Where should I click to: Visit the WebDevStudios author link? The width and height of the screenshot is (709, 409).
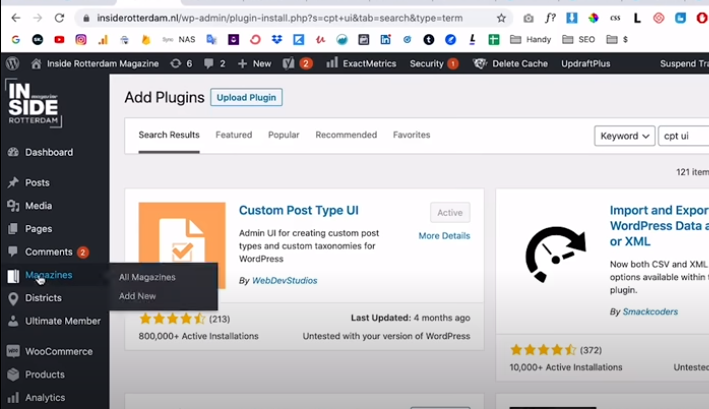[284, 281]
